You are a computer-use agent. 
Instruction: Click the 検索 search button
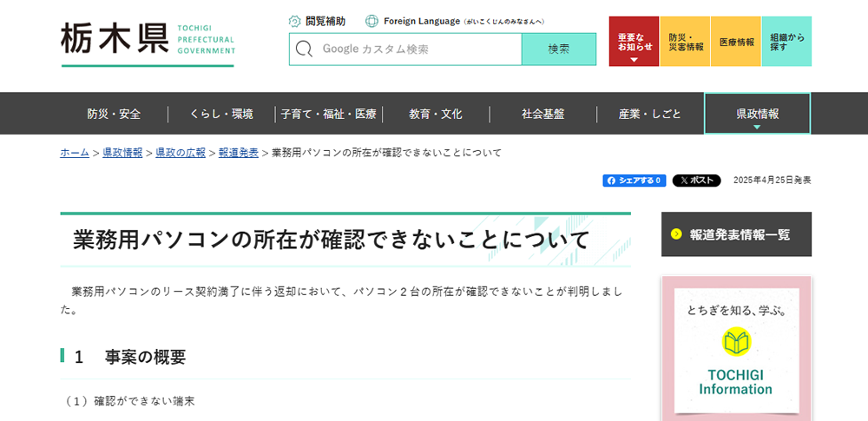559,49
